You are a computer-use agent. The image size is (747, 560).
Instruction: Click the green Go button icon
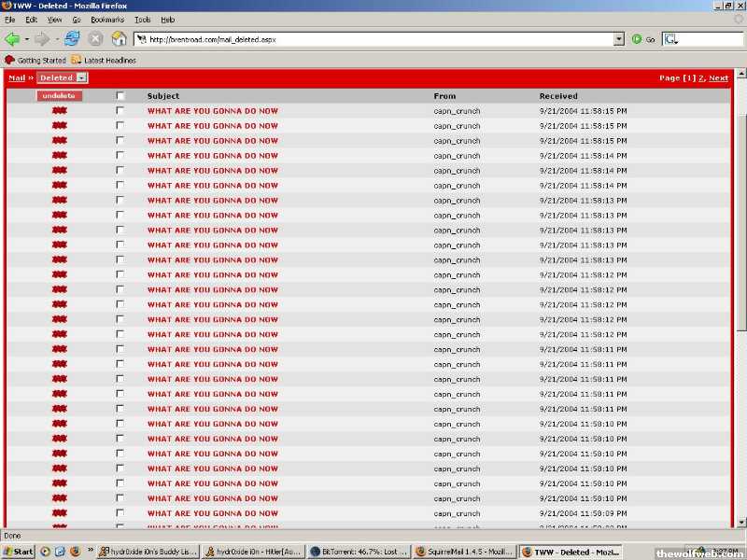(x=637, y=39)
